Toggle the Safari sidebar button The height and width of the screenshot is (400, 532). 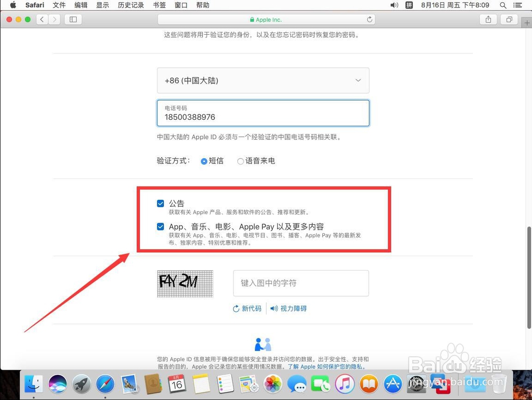[x=73, y=19]
